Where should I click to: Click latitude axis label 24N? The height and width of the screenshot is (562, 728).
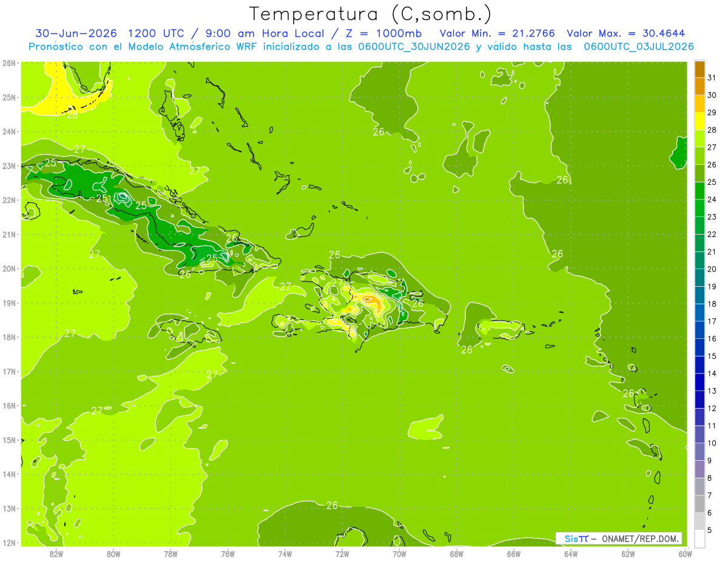tap(9, 132)
